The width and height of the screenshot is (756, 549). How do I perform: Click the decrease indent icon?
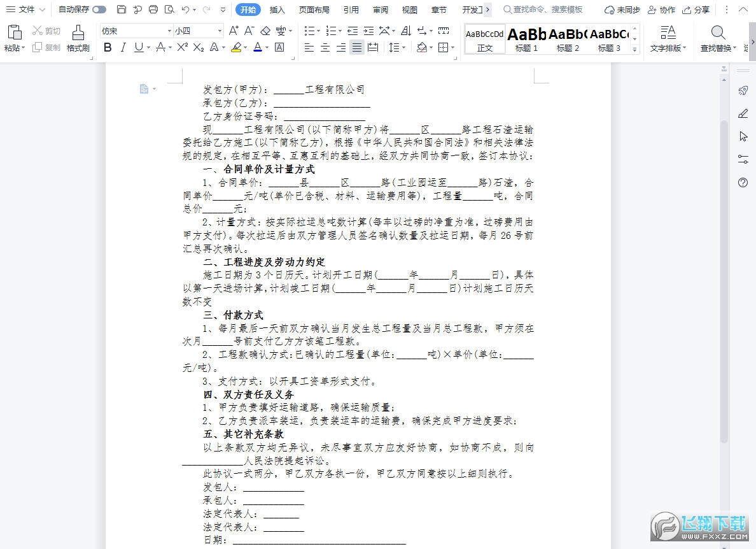click(353, 31)
